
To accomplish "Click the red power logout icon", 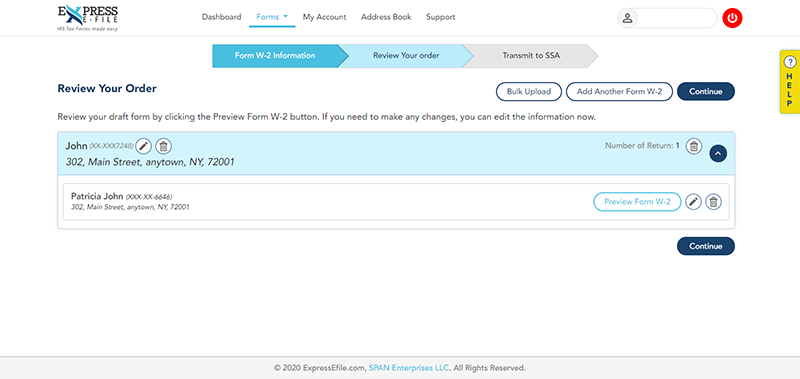I will 733,18.
